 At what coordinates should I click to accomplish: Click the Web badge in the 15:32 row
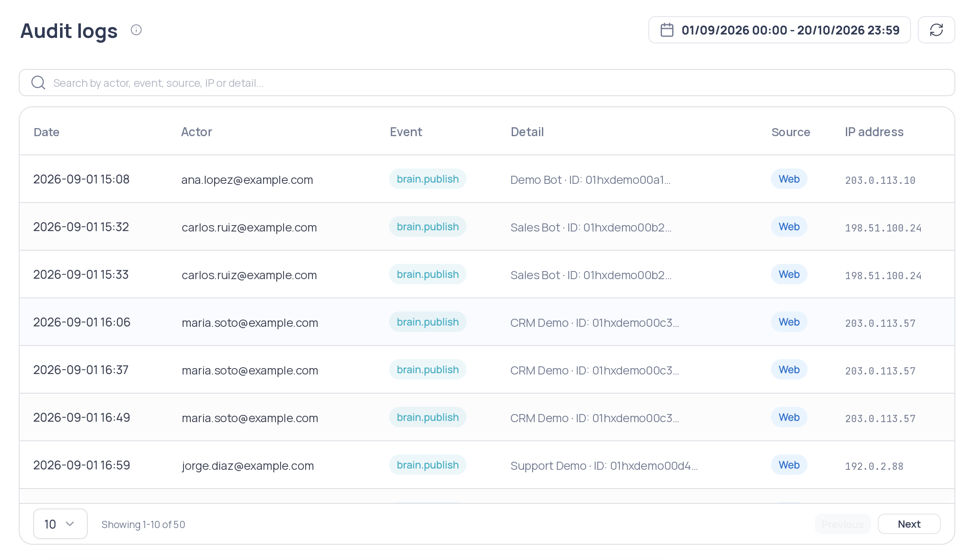[x=789, y=226]
